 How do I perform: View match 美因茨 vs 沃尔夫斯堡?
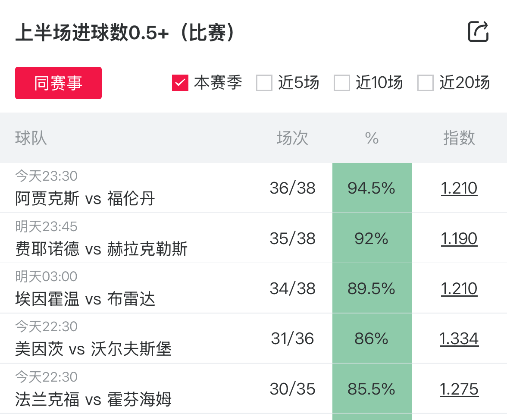coord(93,349)
